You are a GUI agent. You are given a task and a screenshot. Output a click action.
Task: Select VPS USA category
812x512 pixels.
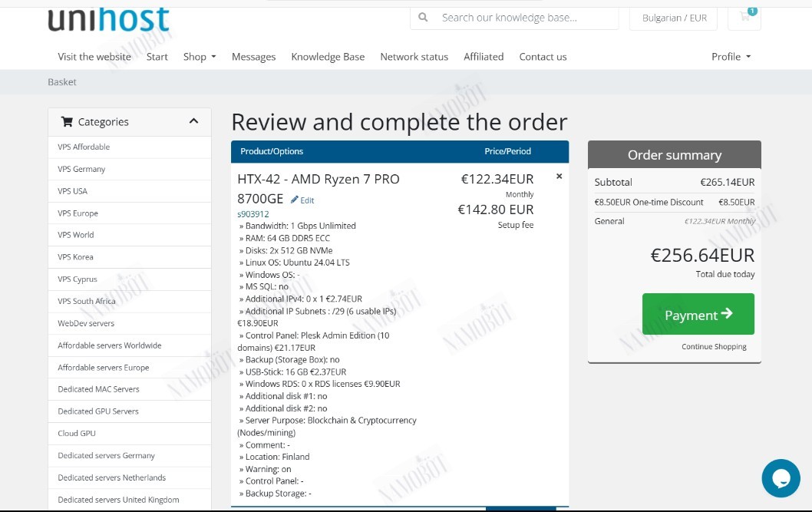point(130,191)
